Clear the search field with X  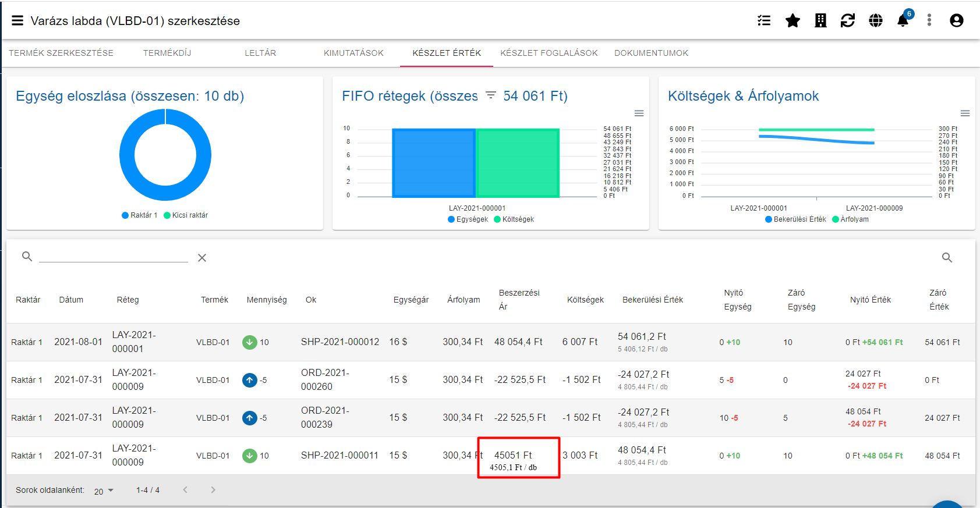click(x=202, y=258)
